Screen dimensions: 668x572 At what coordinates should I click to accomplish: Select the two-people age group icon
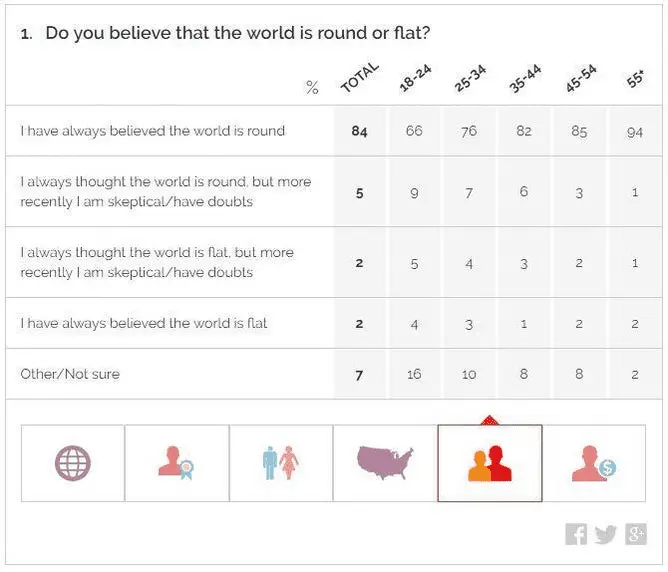pyautogui.click(x=490, y=463)
